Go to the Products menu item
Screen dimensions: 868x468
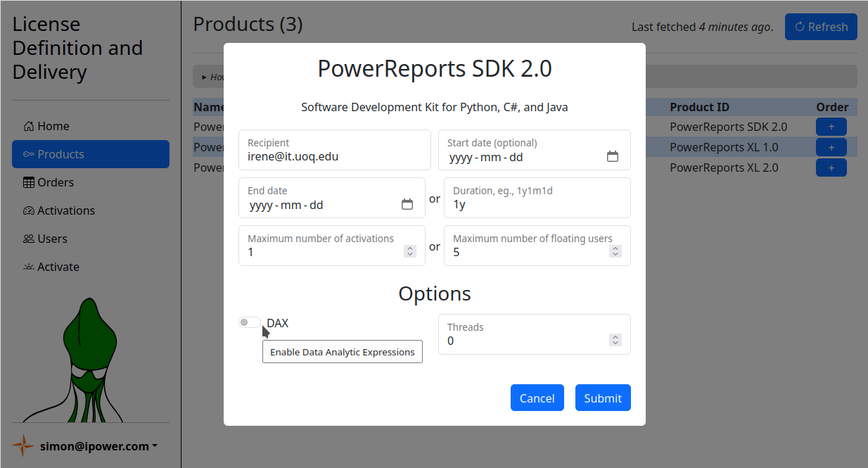[90, 154]
